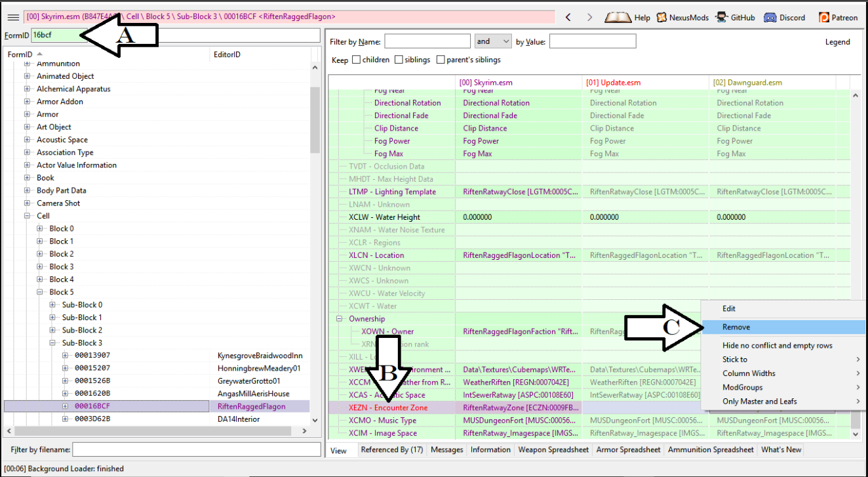The image size is (868, 477).
Task: Expand record 00016BCF RiftenRaggedFlagon
Action: pyautogui.click(x=66, y=407)
